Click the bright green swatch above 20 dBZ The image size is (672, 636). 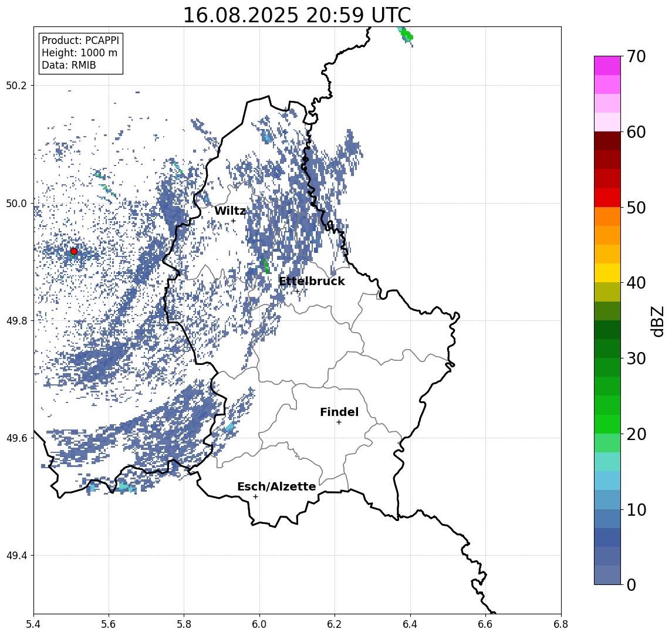(607, 424)
